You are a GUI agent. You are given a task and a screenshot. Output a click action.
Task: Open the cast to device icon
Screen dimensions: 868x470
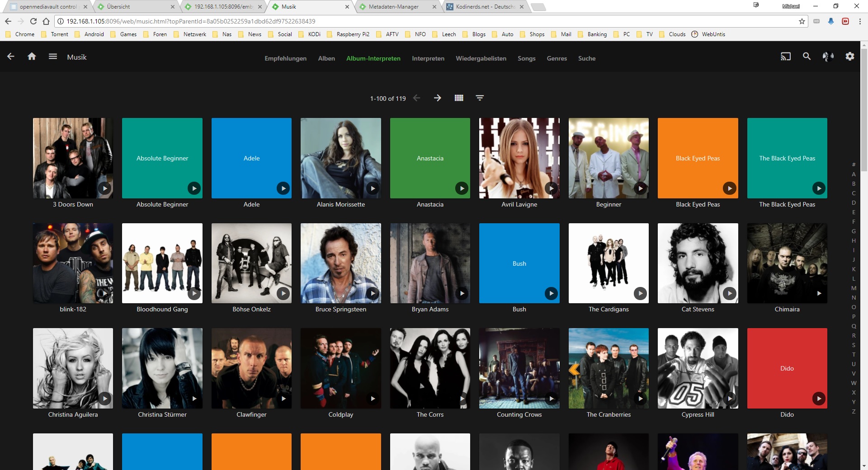(x=786, y=56)
